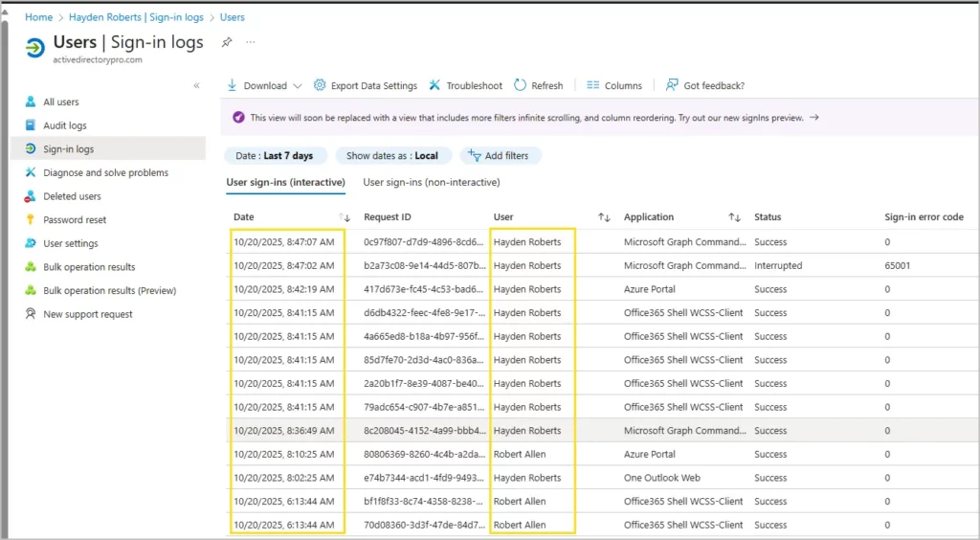Click the Bulk operation results (Preview) icon
The image size is (980, 540).
(x=30, y=291)
